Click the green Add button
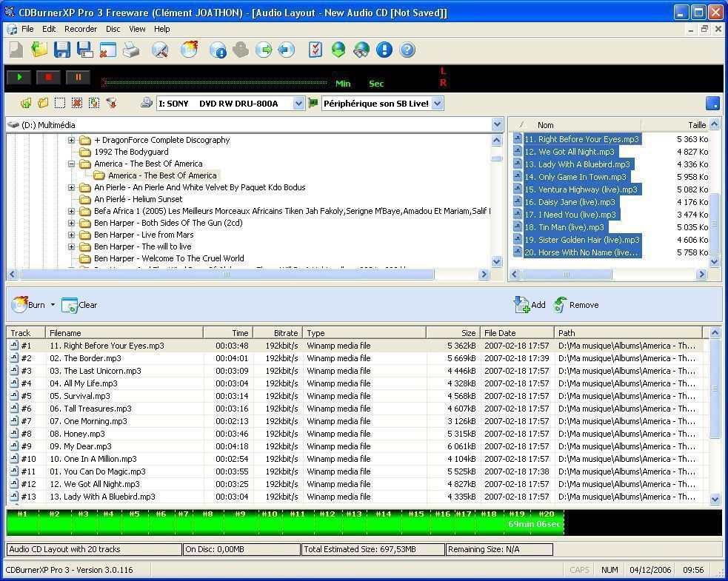The width and height of the screenshot is (728, 581). [529, 305]
